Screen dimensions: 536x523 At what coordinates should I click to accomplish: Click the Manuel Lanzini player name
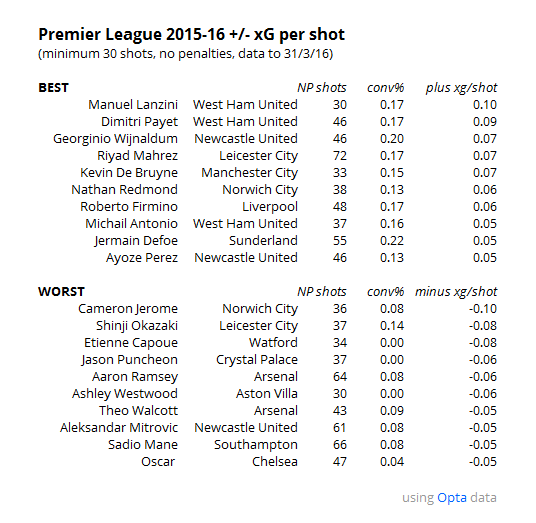pyautogui.click(x=133, y=105)
